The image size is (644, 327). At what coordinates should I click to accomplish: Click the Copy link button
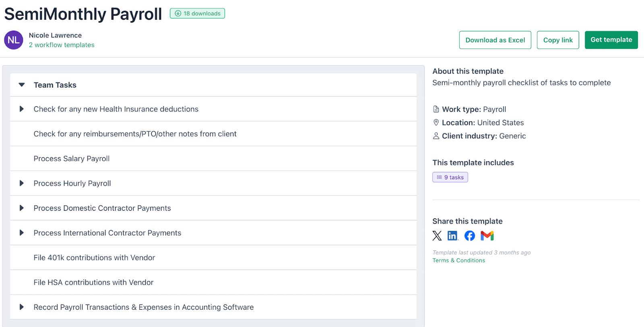point(558,40)
